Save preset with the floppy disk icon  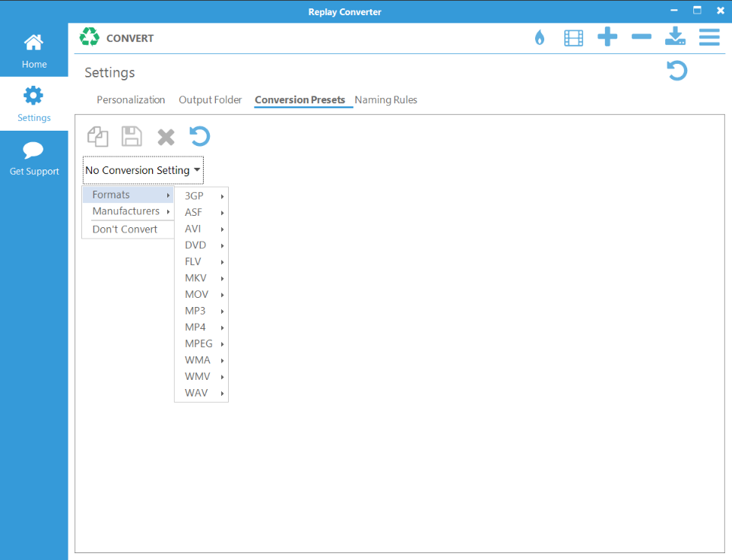coord(132,137)
